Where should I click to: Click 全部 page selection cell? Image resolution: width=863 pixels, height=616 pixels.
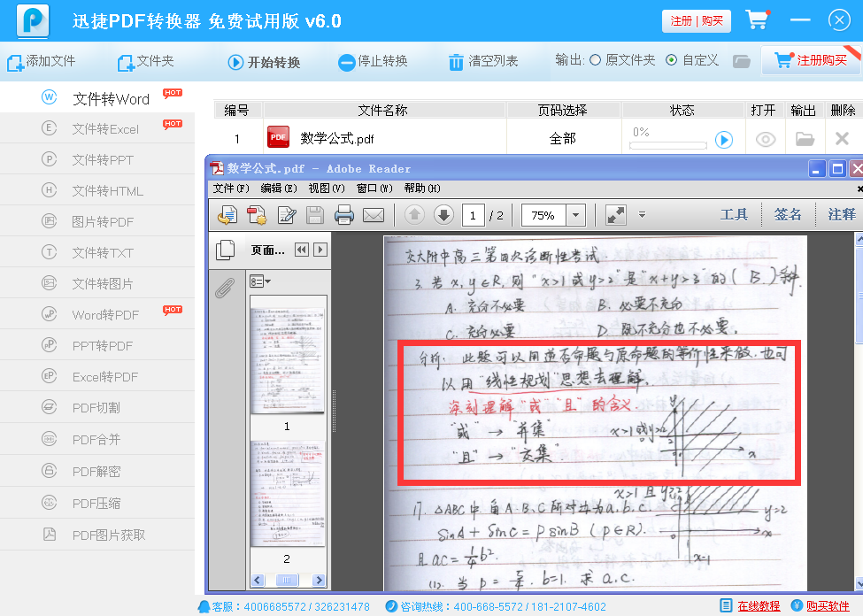tap(562, 138)
